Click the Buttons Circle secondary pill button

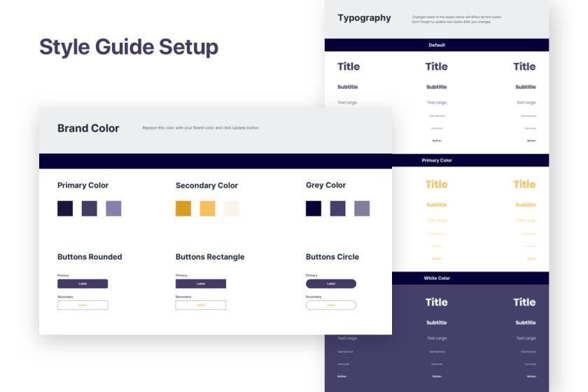[x=331, y=305]
